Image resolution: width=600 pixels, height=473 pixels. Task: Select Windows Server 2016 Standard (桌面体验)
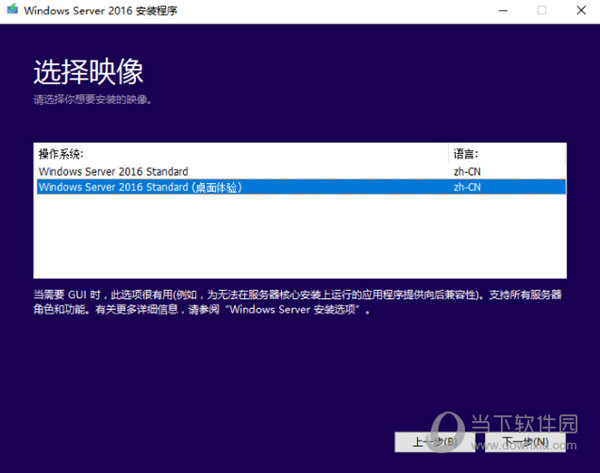[140, 187]
